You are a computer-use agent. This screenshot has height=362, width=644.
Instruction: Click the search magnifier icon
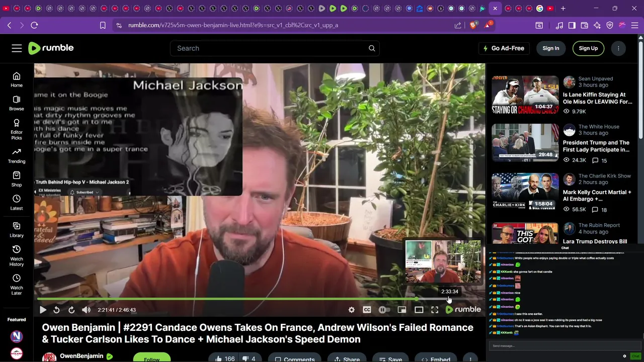(372, 48)
